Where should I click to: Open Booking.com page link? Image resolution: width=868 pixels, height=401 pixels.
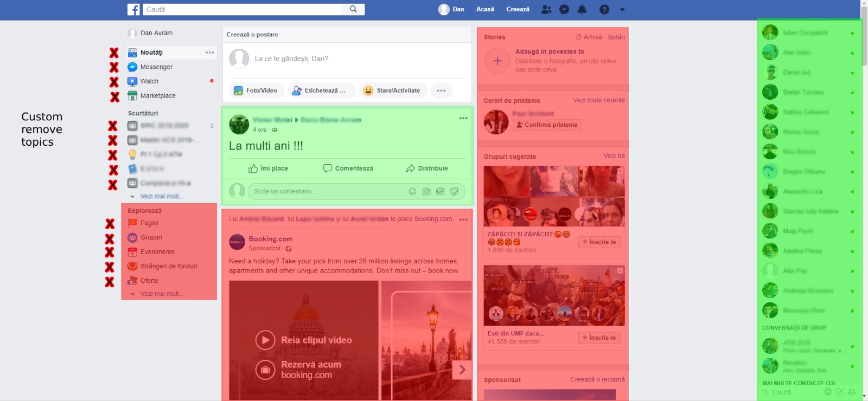tap(271, 239)
